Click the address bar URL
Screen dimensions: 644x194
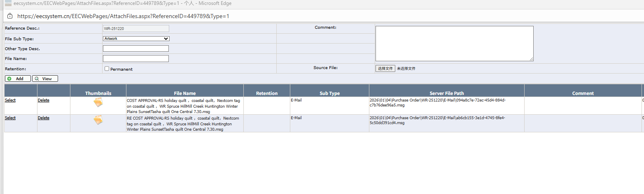[x=123, y=16]
